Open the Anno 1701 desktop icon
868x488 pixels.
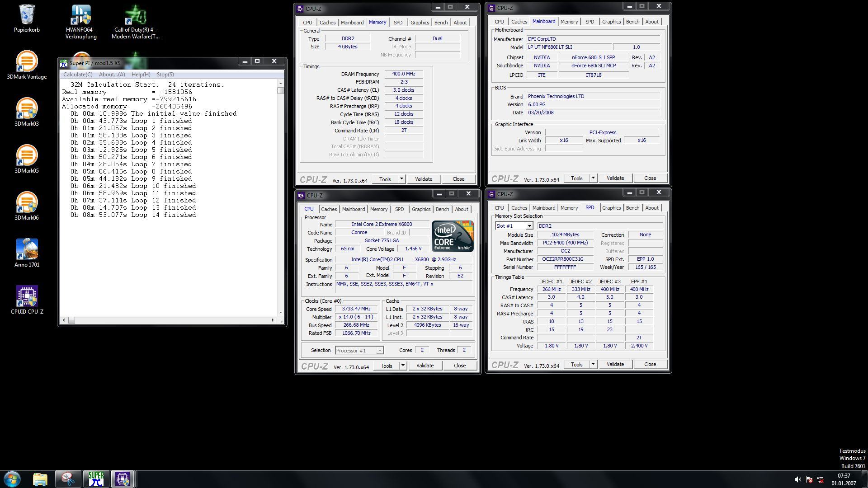(27, 251)
